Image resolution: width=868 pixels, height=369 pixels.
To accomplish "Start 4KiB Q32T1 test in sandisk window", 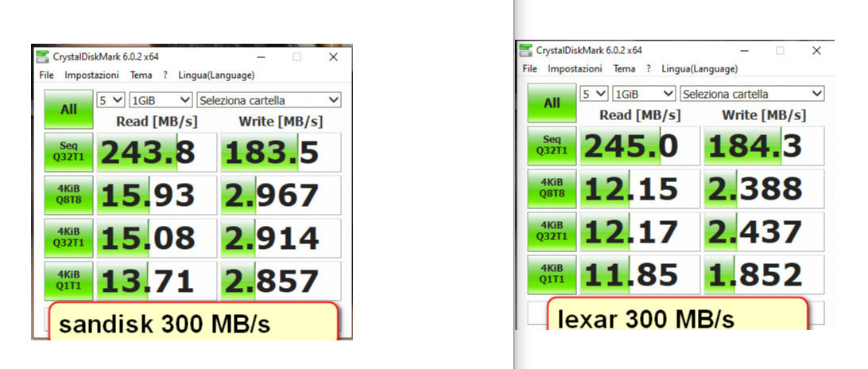I will pos(68,237).
